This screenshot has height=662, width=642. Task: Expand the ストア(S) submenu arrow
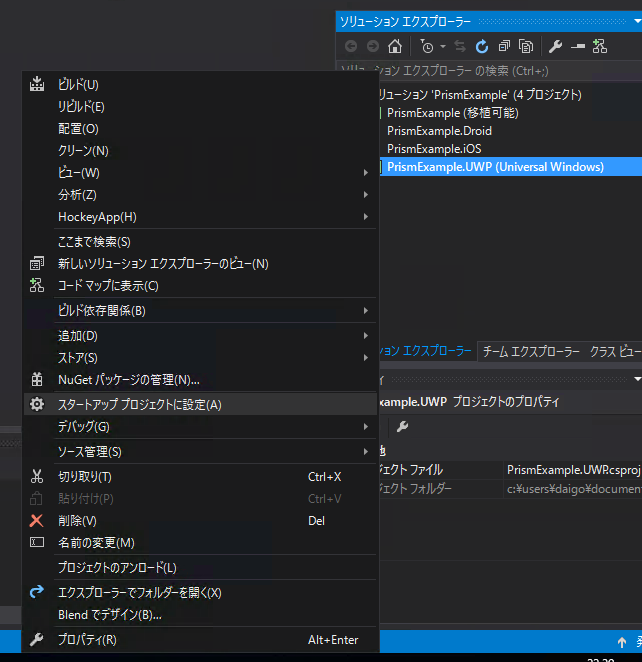[x=366, y=357]
